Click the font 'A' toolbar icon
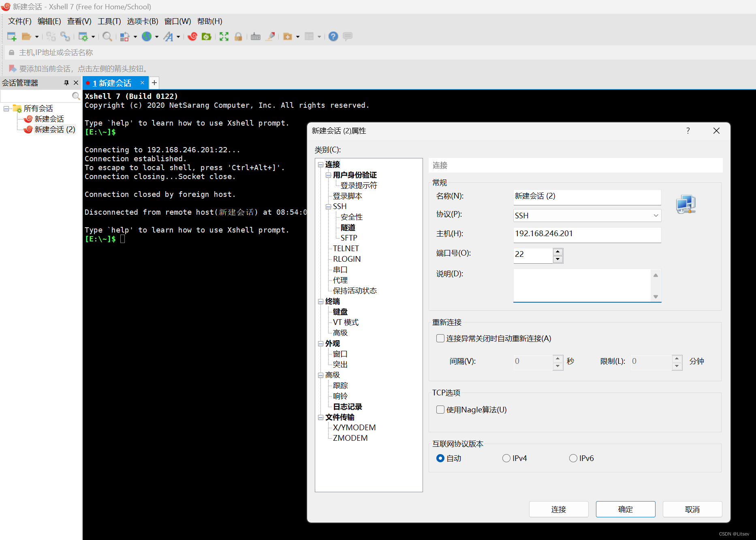 click(168, 36)
